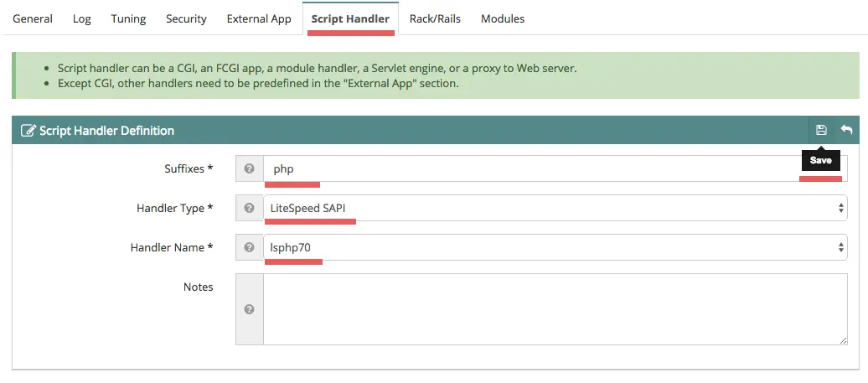Viewport: 868px width, 383px height.
Task: Open the External App tab
Action: (259, 18)
